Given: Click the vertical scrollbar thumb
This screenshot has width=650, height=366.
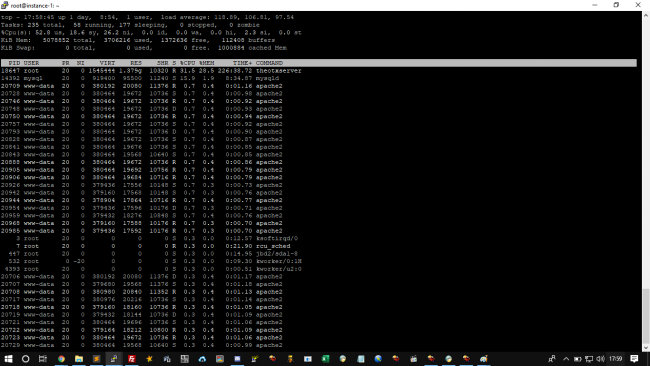Looking at the screenshot, I should pos(646,315).
